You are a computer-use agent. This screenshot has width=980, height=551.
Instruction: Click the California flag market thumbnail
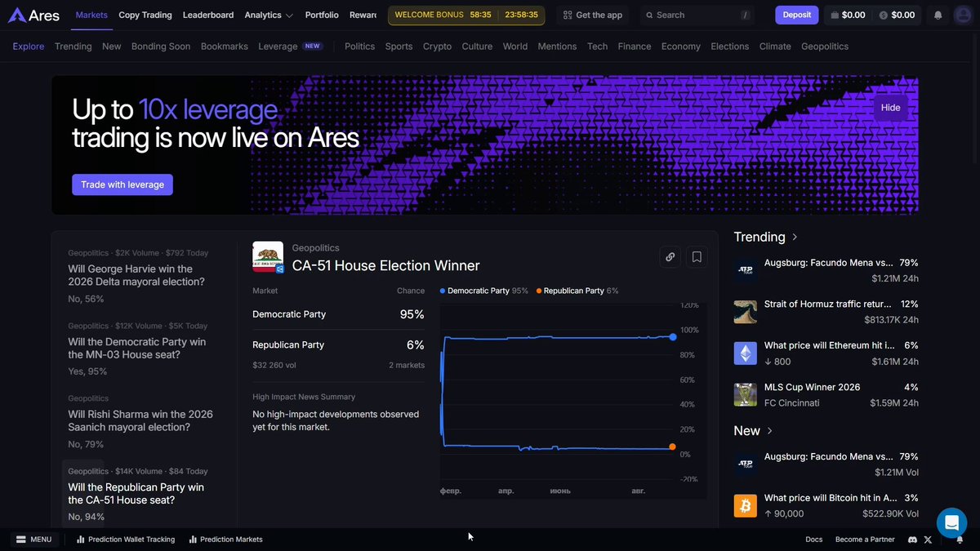268,256
